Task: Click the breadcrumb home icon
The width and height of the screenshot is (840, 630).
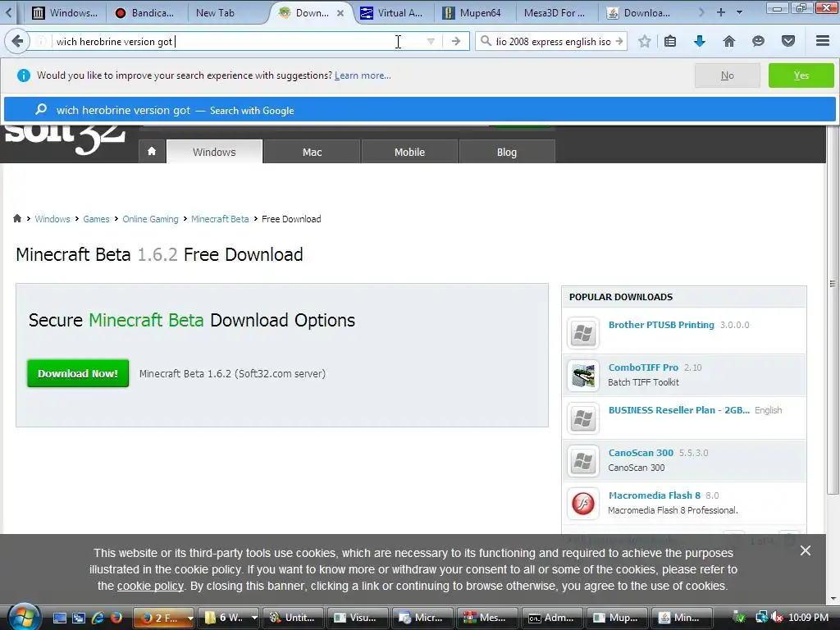Action: click(17, 218)
